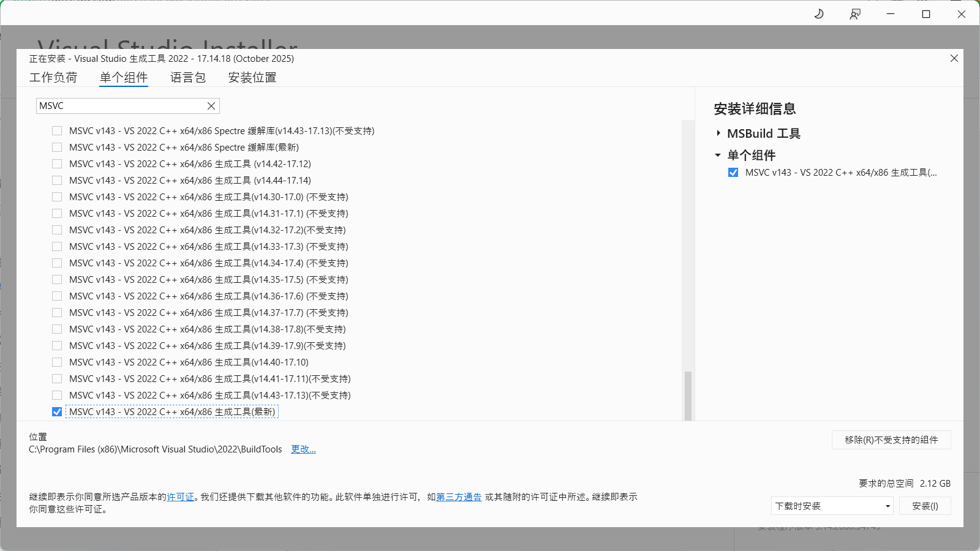
Task: Check 生成工具(v14.40-17.10) component
Action: pos(56,362)
